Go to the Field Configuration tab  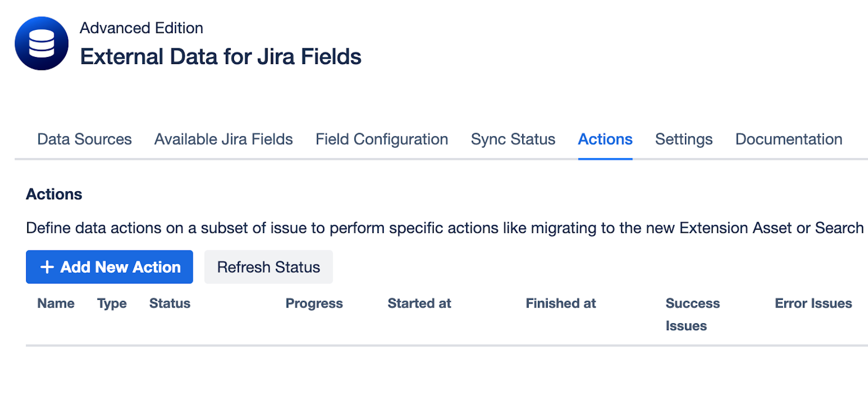point(382,140)
